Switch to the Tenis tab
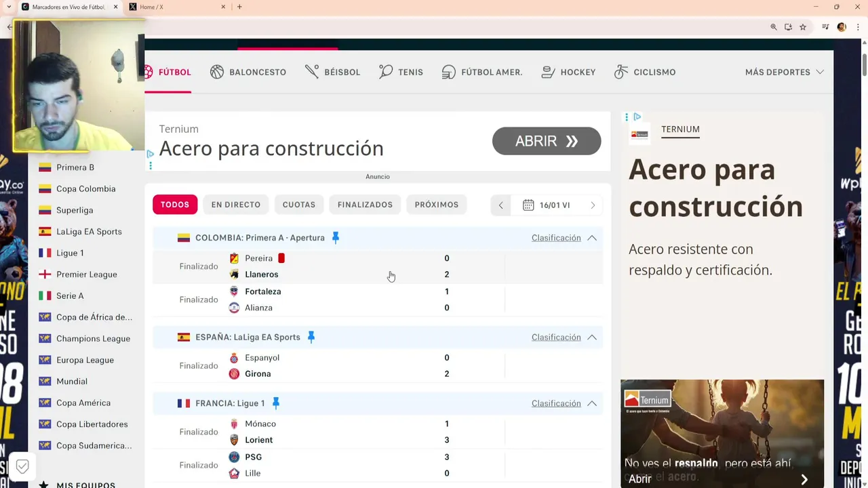868x488 pixels. point(401,72)
